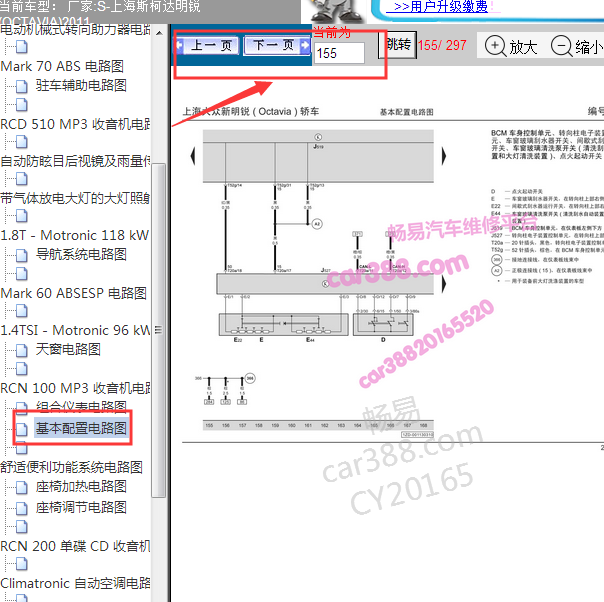Open 天窗电路图 in the tree

(x=68, y=349)
